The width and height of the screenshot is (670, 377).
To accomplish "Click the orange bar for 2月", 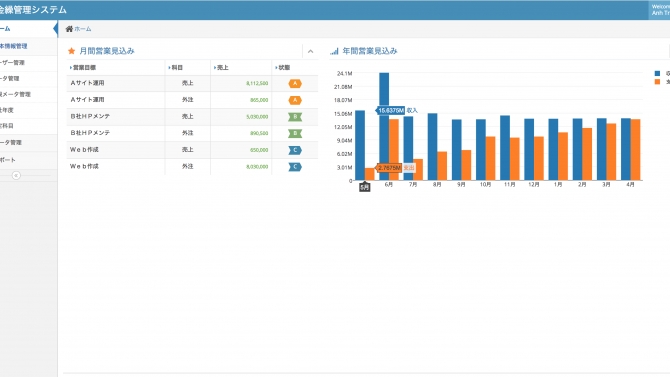I will [587, 154].
